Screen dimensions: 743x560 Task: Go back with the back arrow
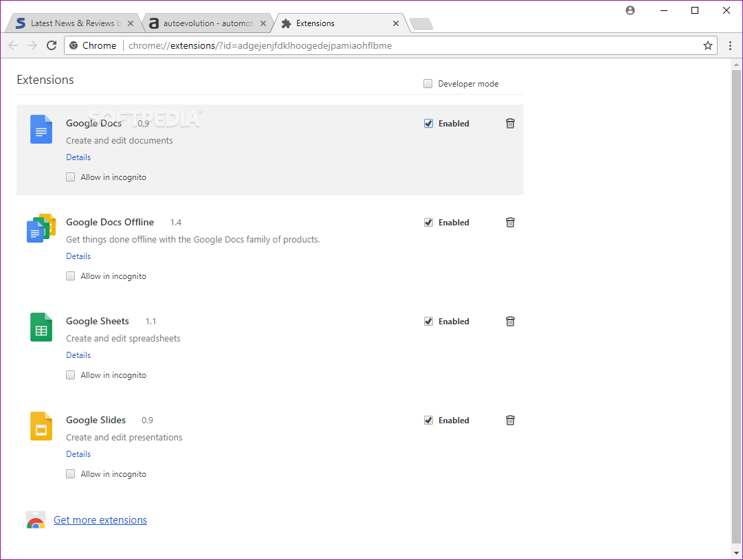tap(13, 45)
